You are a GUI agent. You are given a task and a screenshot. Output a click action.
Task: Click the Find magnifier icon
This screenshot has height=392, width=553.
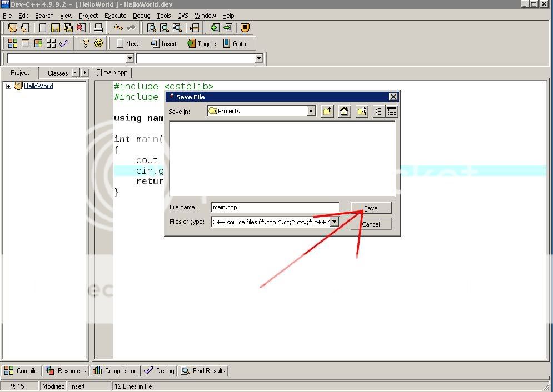pyautogui.click(x=152, y=27)
